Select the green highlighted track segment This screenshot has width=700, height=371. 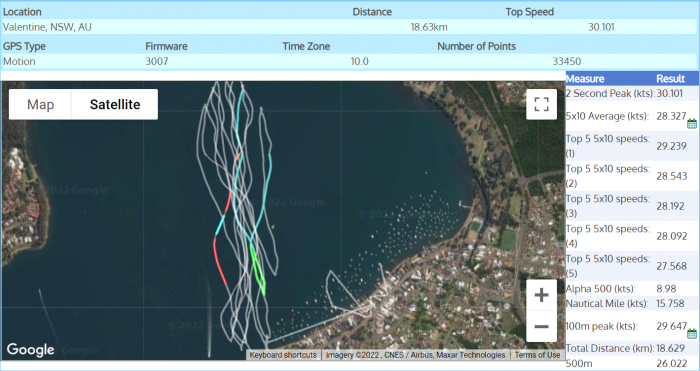258,270
